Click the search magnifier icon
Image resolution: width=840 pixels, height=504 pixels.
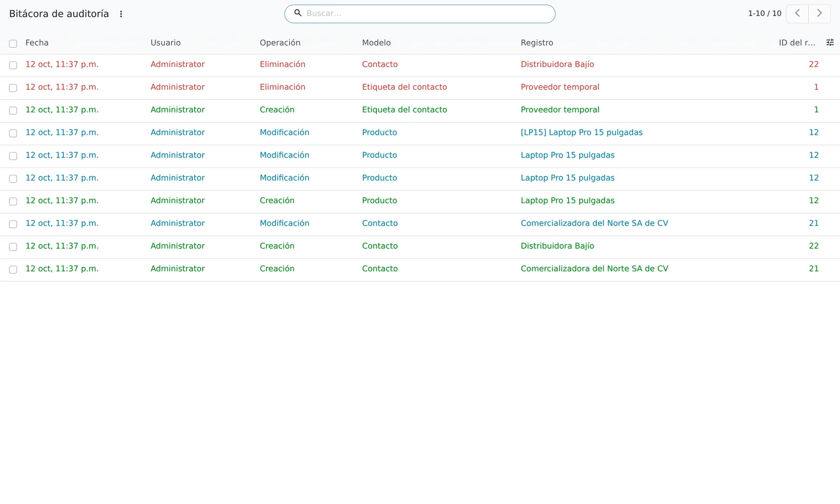point(298,13)
